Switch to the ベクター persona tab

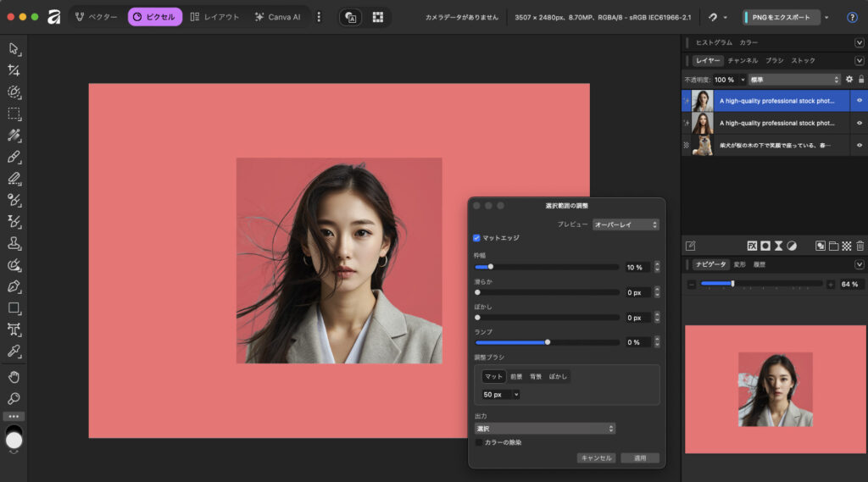96,17
